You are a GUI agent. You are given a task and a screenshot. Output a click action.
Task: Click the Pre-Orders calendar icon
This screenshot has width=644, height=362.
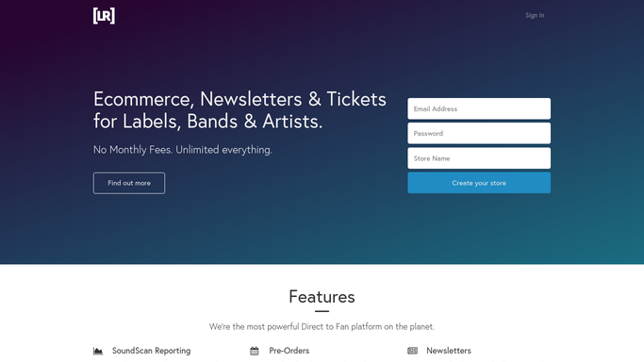255,351
